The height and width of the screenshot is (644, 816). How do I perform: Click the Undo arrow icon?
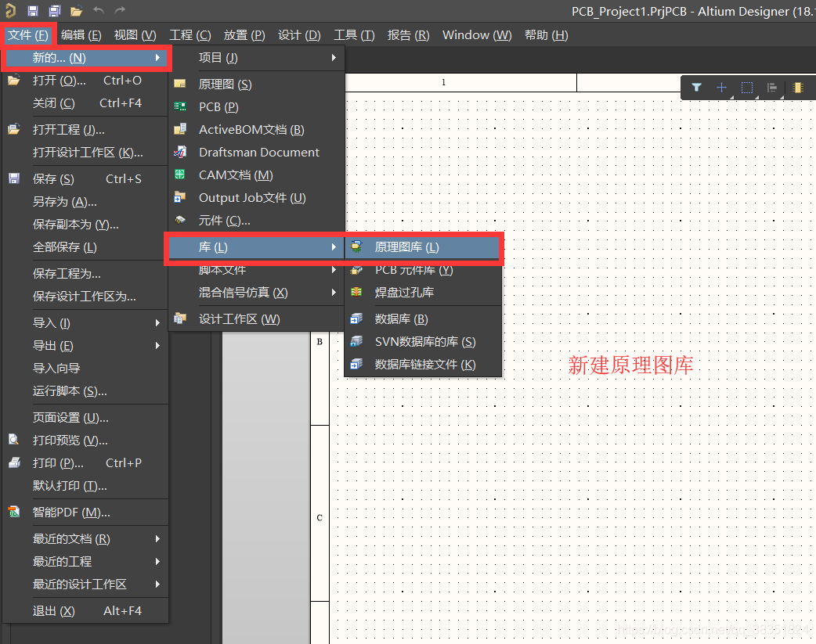tap(98, 11)
